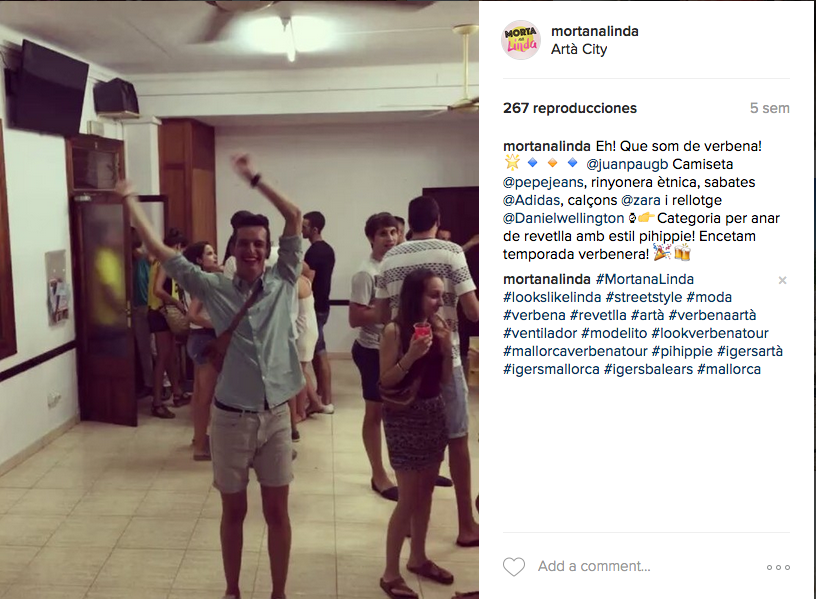816x599 pixels.
Task: Open the @Adidas mention
Action: point(531,200)
